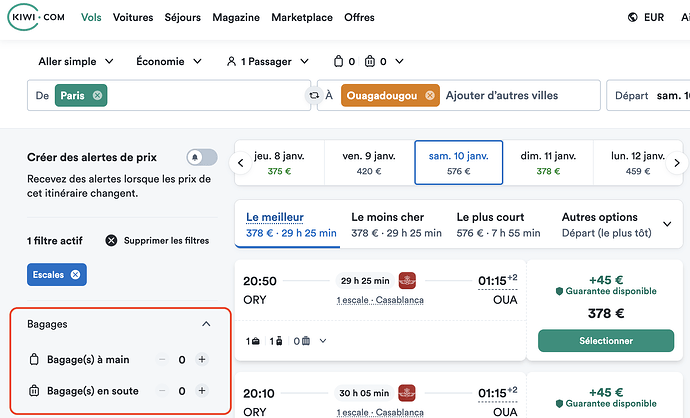
Task: Open the 1 escale · Casablanca link of 20:10 flight
Action: pos(380,413)
